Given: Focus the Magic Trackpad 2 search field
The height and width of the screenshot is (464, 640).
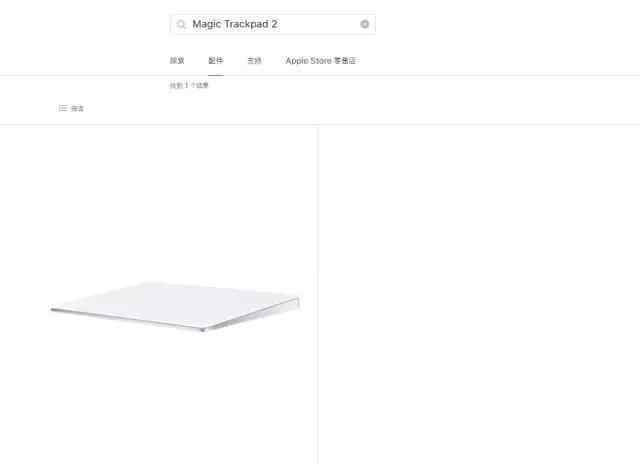Looking at the screenshot, I should tap(273, 24).
